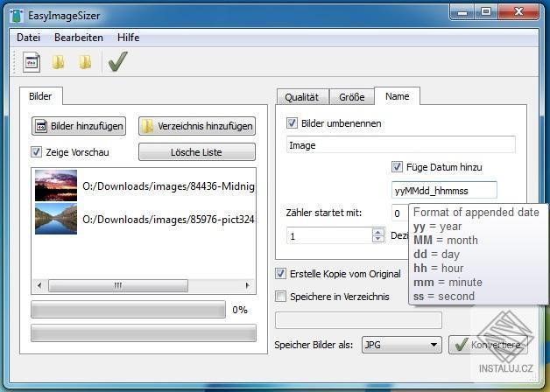Open the Hilfe menu
Screen dimensions: 550x392
tap(128, 38)
